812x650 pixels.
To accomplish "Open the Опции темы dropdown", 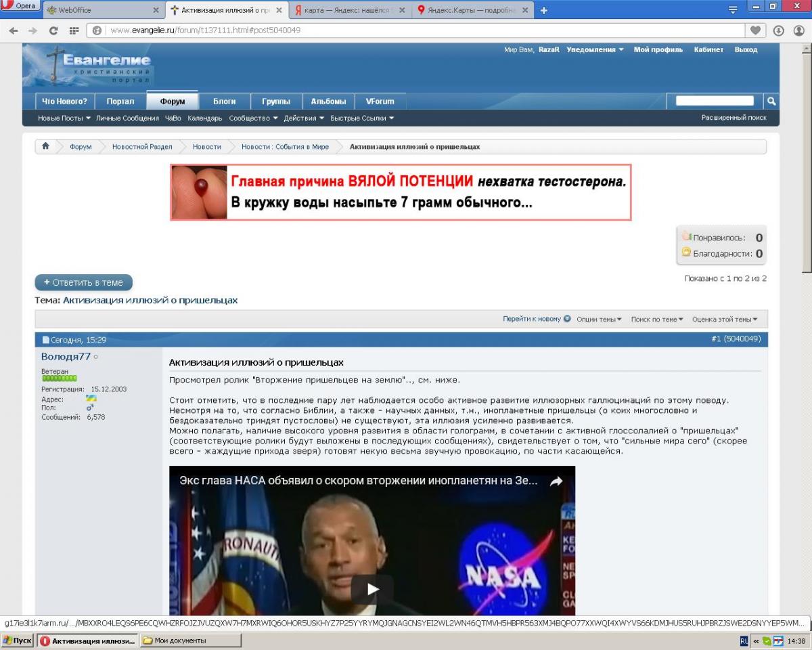I will pyautogui.click(x=598, y=320).
